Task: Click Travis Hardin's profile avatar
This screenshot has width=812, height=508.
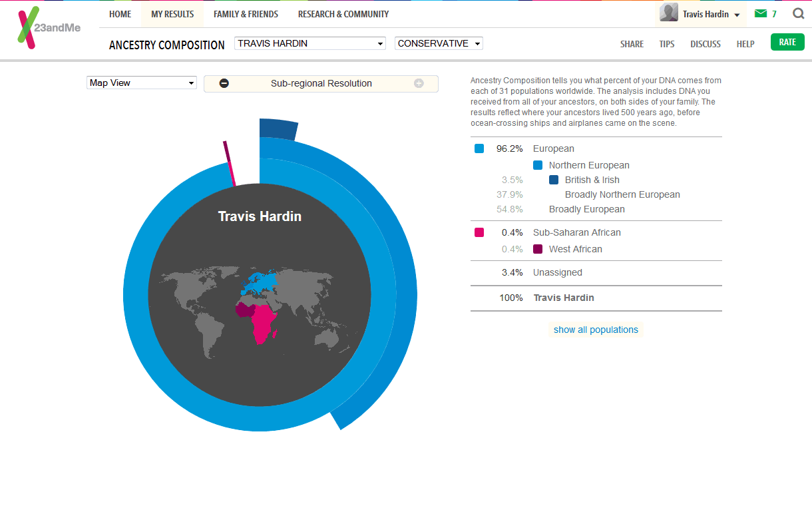Action: coord(669,13)
